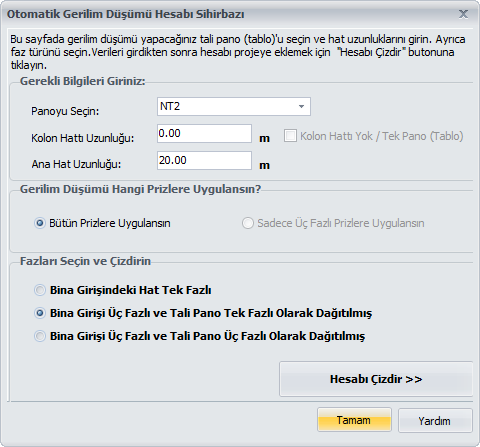Click the NT2 value in the combo box
This screenshot has height=447, width=480.
[x=170, y=106]
